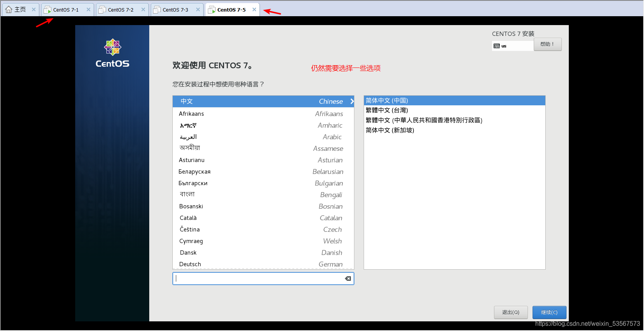
Task: Pick Dansk Danish language
Action: click(263, 253)
